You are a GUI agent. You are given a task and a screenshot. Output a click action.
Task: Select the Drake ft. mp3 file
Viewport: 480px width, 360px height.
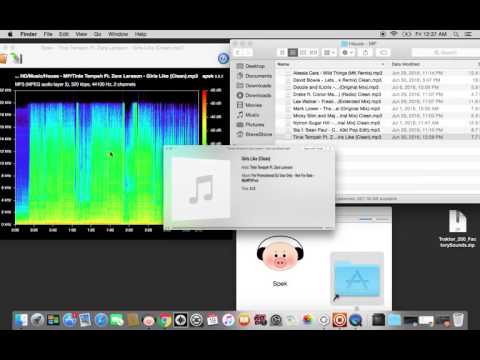tap(337, 94)
